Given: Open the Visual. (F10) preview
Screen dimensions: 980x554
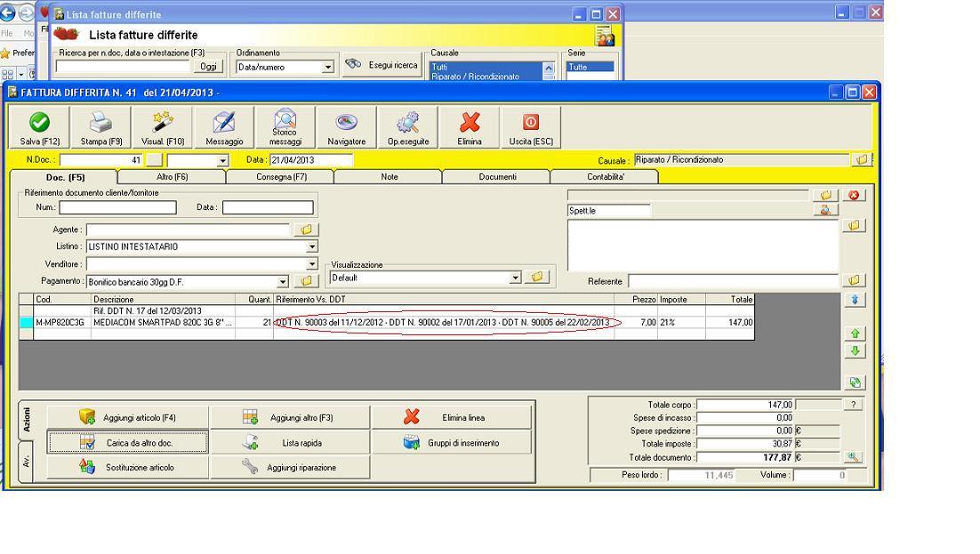Looking at the screenshot, I should 163,127.
